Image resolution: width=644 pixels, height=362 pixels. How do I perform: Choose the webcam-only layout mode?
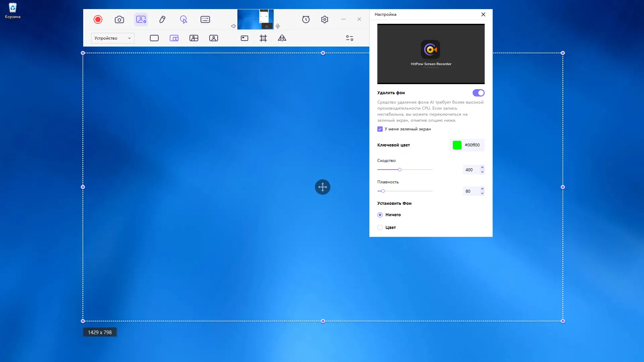point(214,38)
